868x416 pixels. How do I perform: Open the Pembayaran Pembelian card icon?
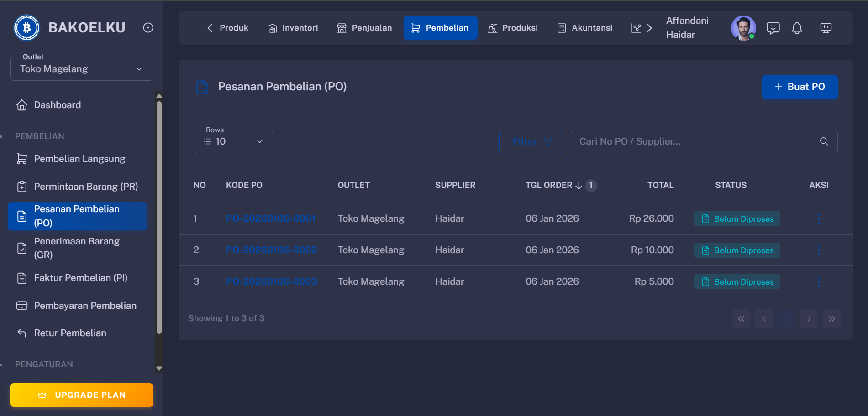22,305
